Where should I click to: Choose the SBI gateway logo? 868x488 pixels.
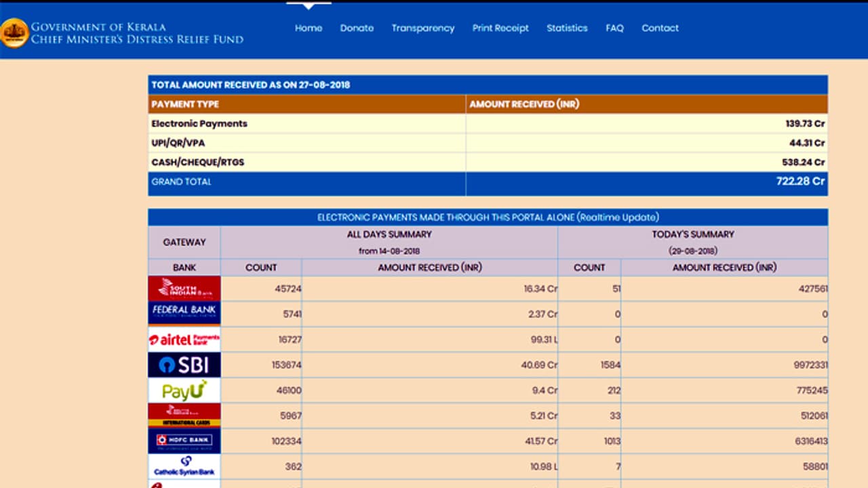click(x=184, y=365)
